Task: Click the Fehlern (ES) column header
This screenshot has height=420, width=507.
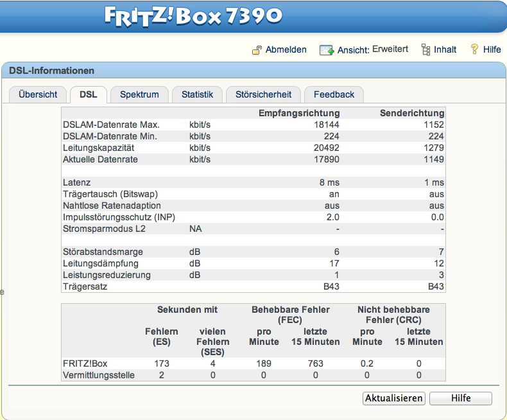Action: pyautogui.click(x=161, y=337)
